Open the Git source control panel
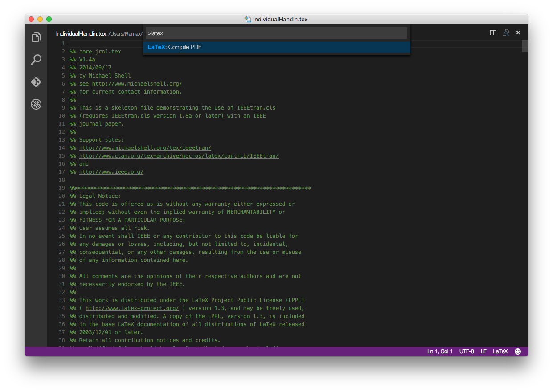553x392 pixels. (36, 82)
